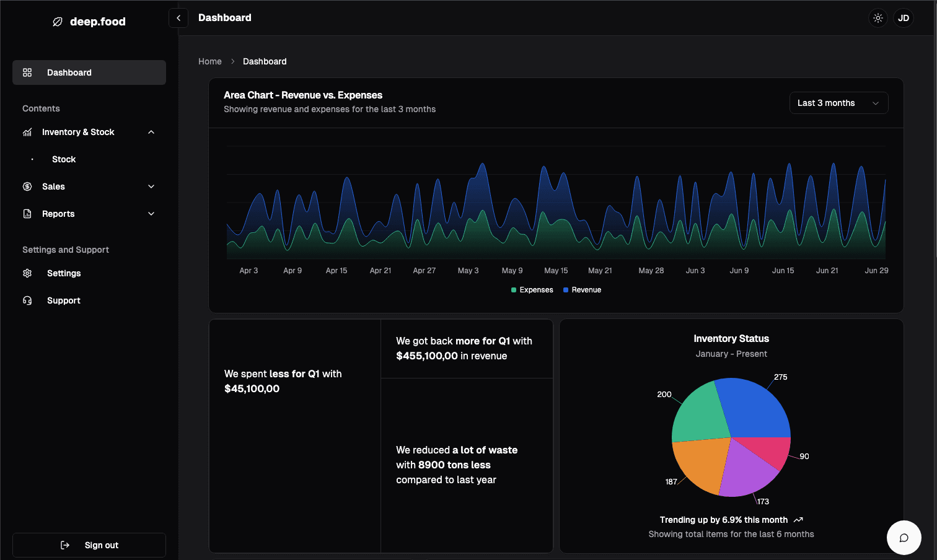Click the Reports document icon
This screenshot has width=937, height=560.
point(27,214)
